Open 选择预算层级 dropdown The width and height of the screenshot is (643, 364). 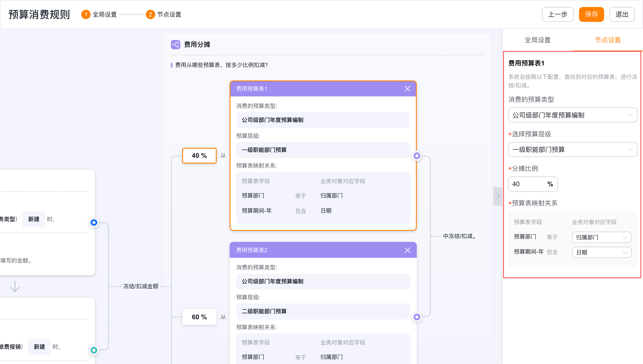[x=572, y=150]
